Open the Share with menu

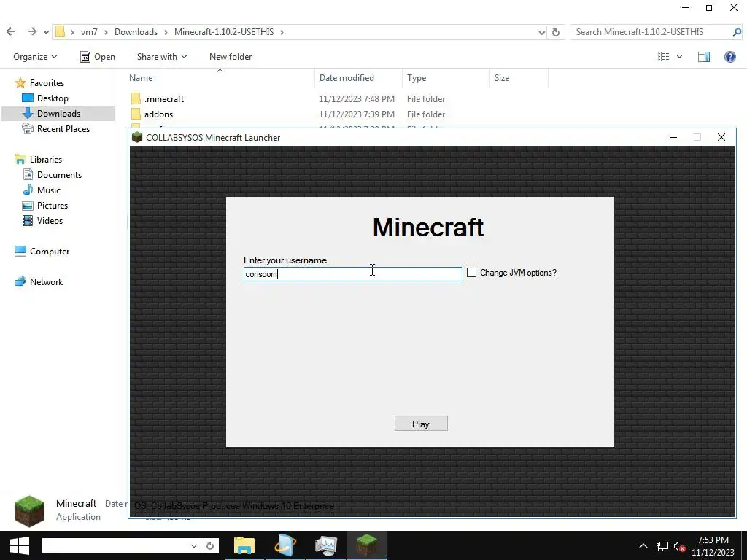click(162, 57)
